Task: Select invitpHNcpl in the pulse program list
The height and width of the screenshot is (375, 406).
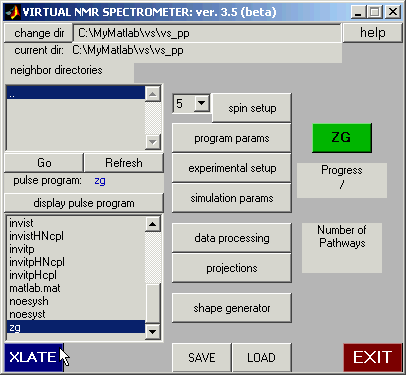Action: pyautogui.click(x=76, y=262)
